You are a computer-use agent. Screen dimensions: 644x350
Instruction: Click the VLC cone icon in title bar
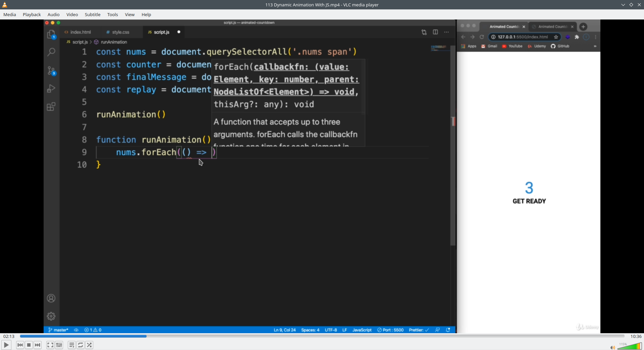(5, 5)
